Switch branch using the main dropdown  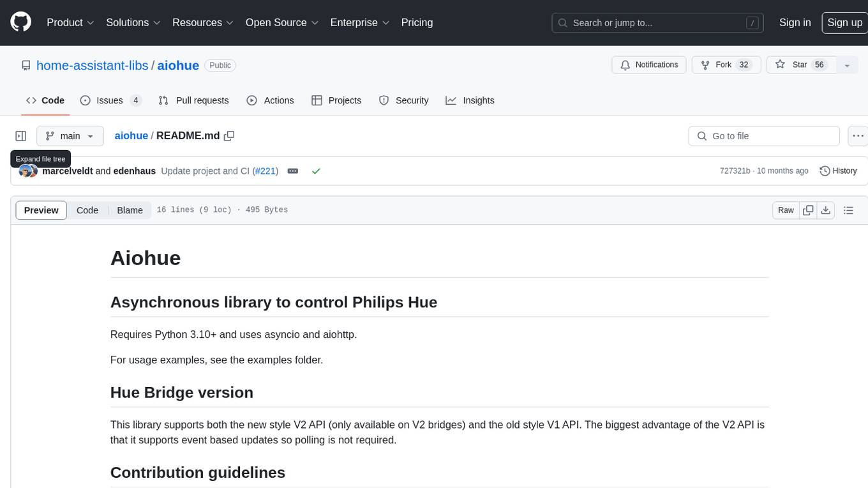pos(70,136)
